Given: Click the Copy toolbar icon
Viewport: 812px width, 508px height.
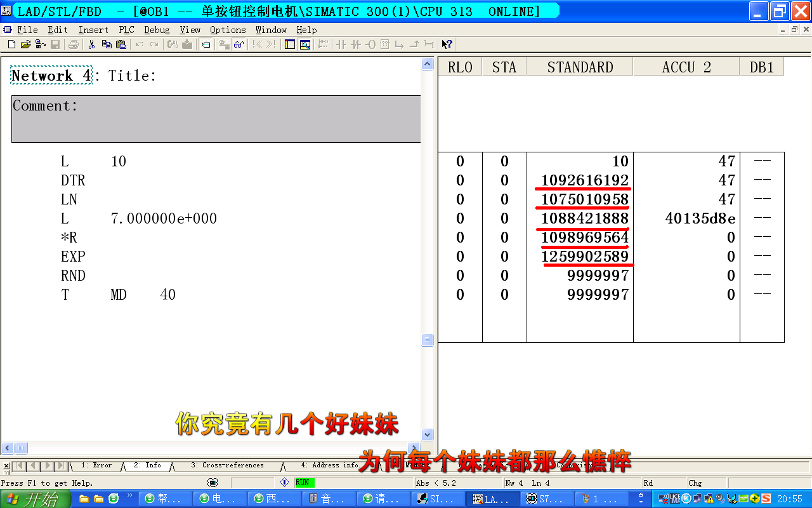Looking at the screenshot, I should point(107,44).
